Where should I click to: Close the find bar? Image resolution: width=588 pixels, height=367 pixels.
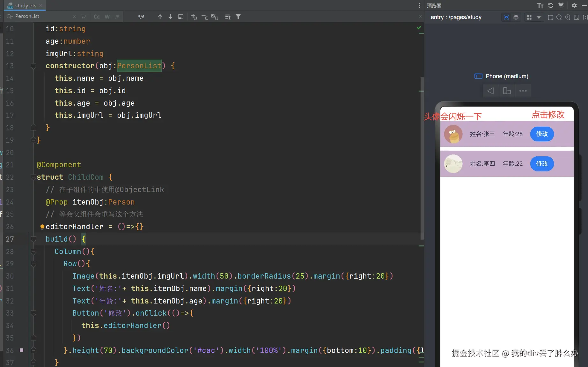point(420,17)
